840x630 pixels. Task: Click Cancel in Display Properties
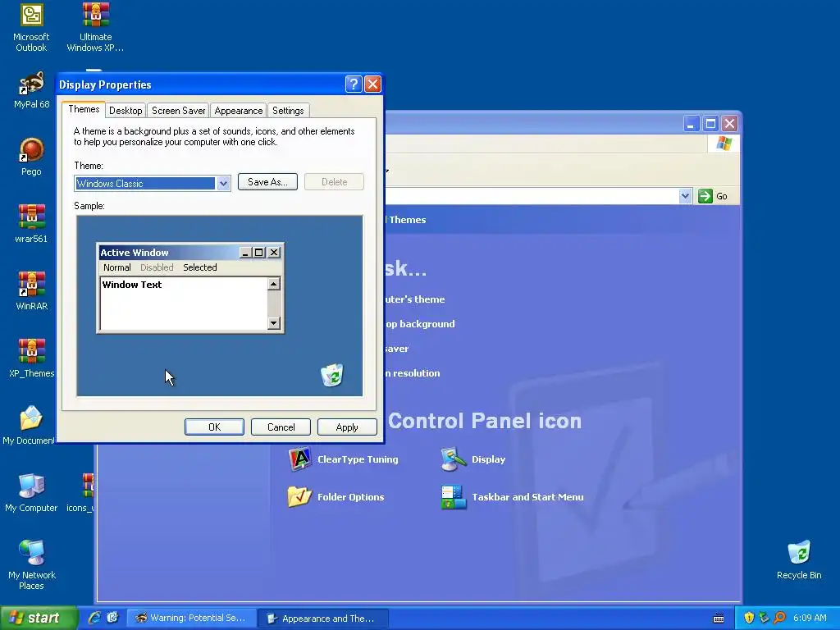[x=281, y=427]
